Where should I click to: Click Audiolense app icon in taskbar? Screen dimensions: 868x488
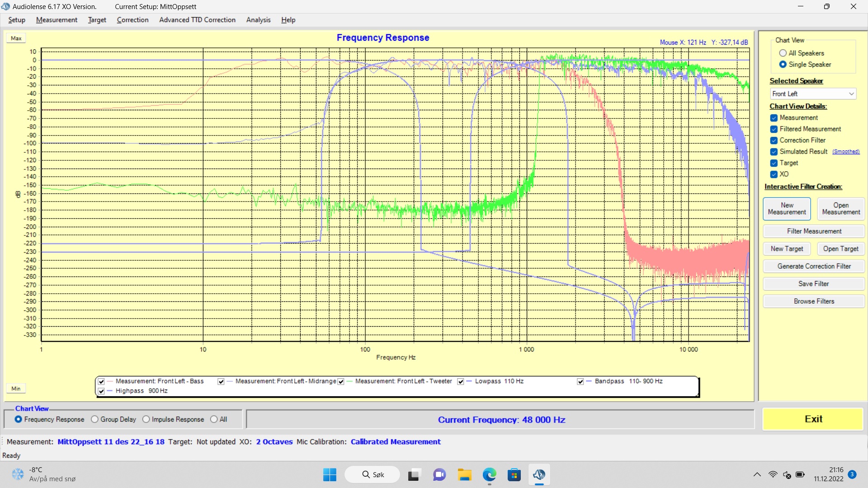[539, 475]
